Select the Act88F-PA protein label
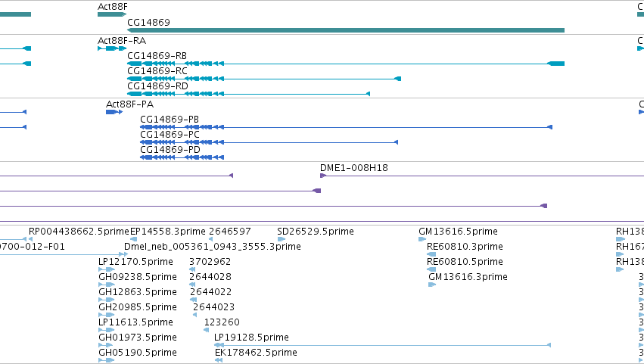The height and width of the screenshot is (364, 644). pos(130,104)
